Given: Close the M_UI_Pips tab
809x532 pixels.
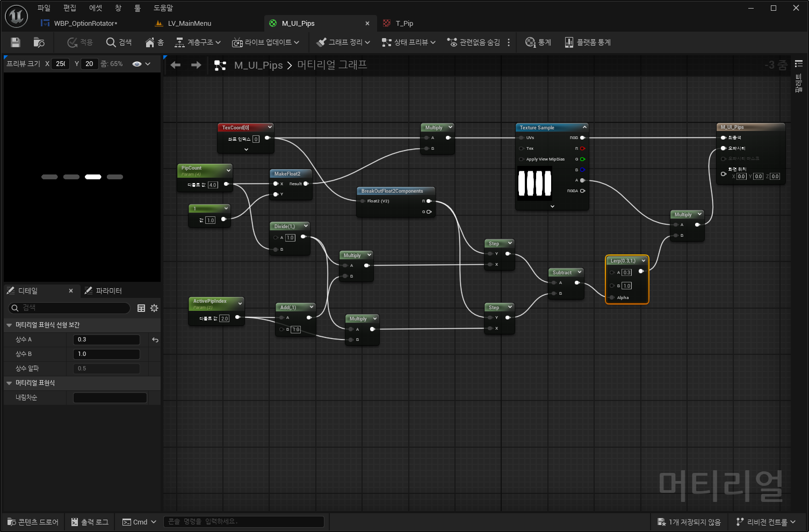Looking at the screenshot, I should 367,23.
